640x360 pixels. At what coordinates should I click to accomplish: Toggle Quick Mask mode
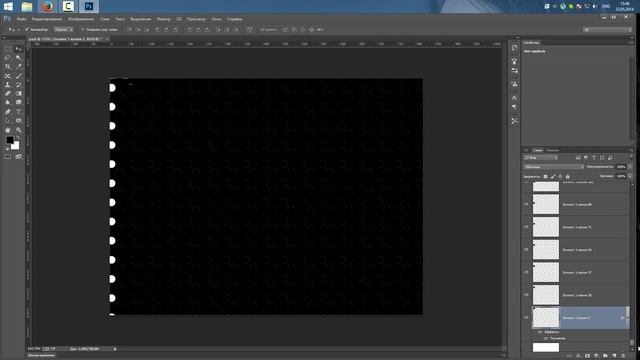click(7, 156)
